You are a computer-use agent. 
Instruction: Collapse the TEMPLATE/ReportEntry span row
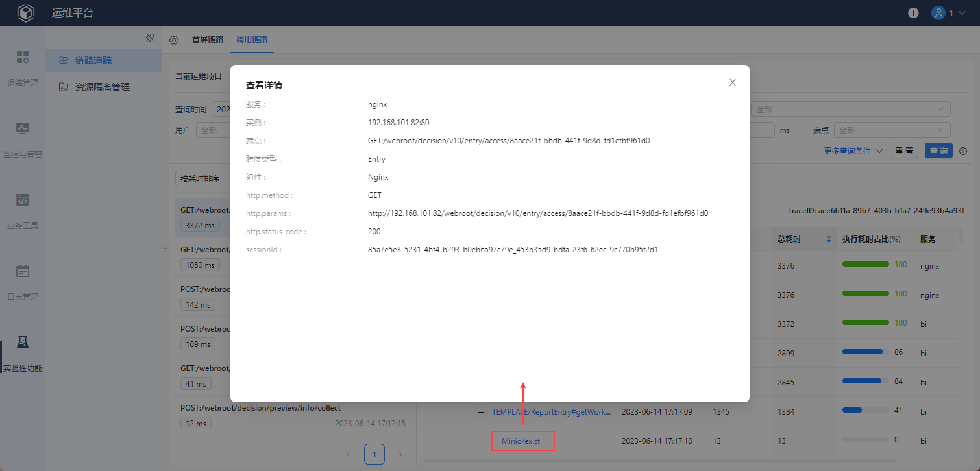point(482,412)
